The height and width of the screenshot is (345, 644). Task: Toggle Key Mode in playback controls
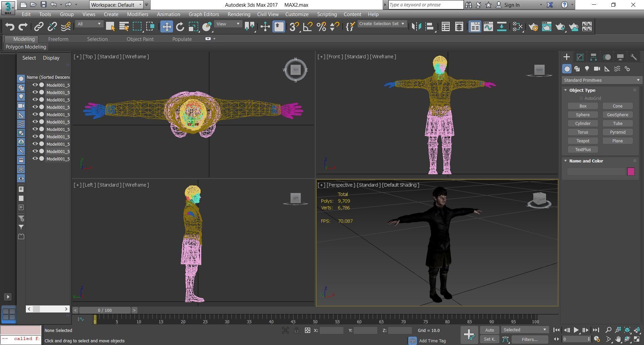point(556,339)
